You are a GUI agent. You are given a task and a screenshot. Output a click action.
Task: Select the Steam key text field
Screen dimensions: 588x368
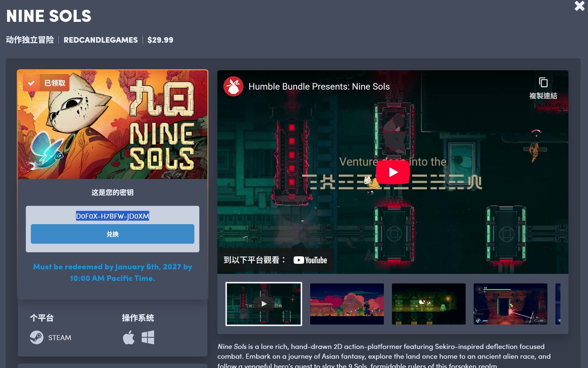coord(113,216)
